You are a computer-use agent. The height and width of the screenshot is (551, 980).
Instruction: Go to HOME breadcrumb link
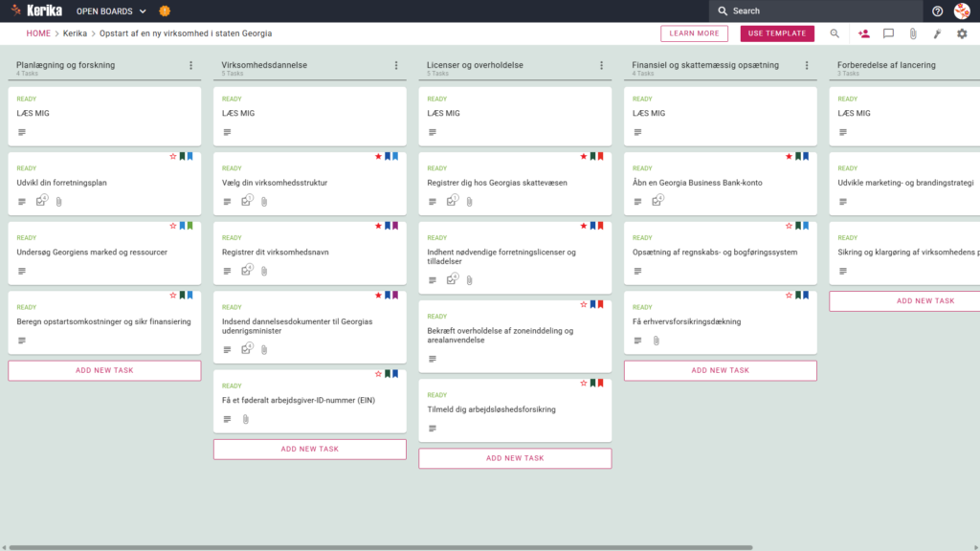(38, 33)
